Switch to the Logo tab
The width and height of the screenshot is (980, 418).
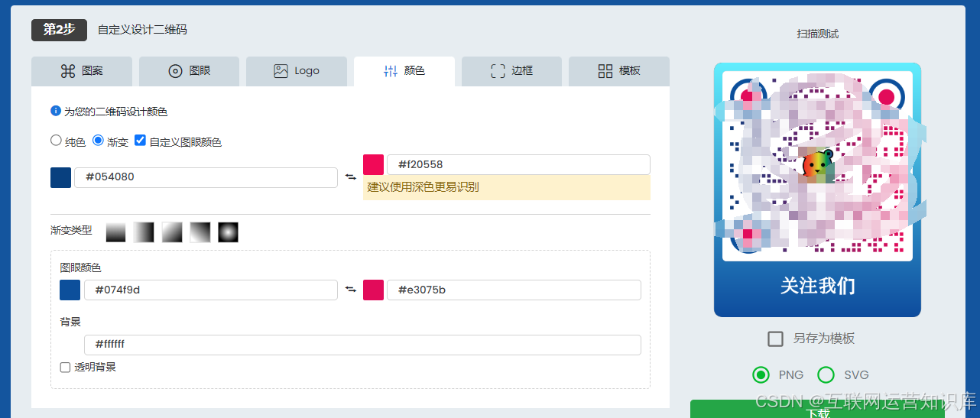pos(297,71)
